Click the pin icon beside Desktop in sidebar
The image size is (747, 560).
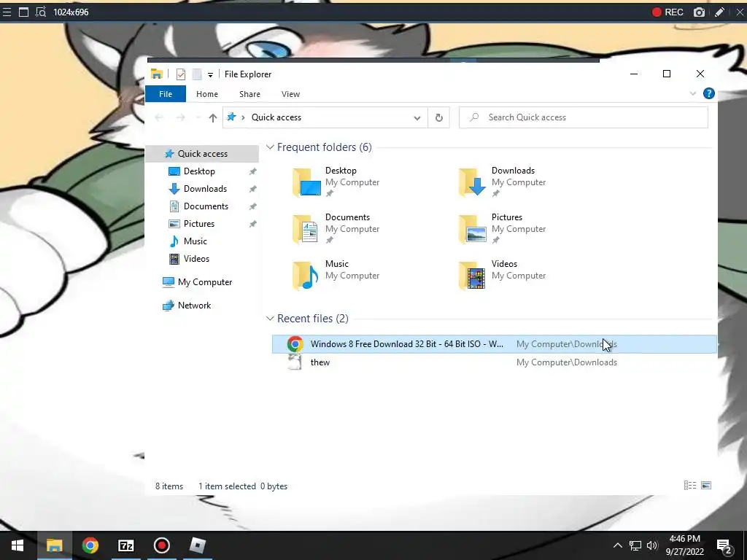click(252, 171)
